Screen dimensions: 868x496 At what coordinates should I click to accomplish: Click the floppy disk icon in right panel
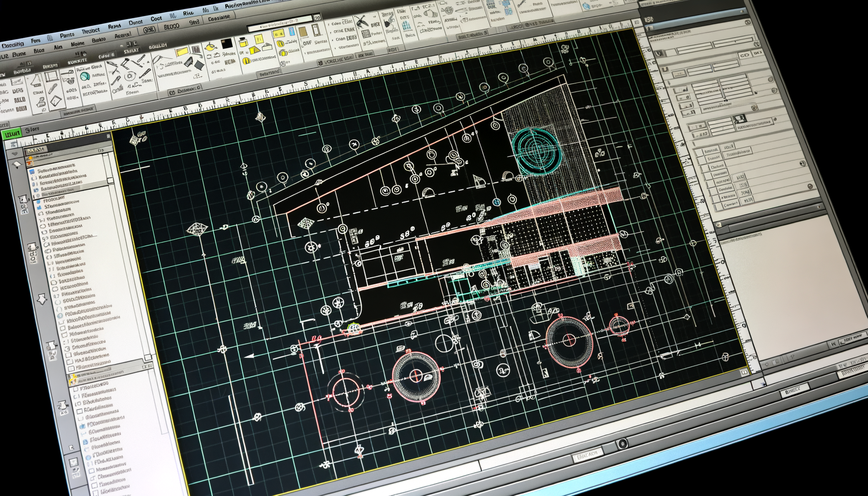[740, 119]
